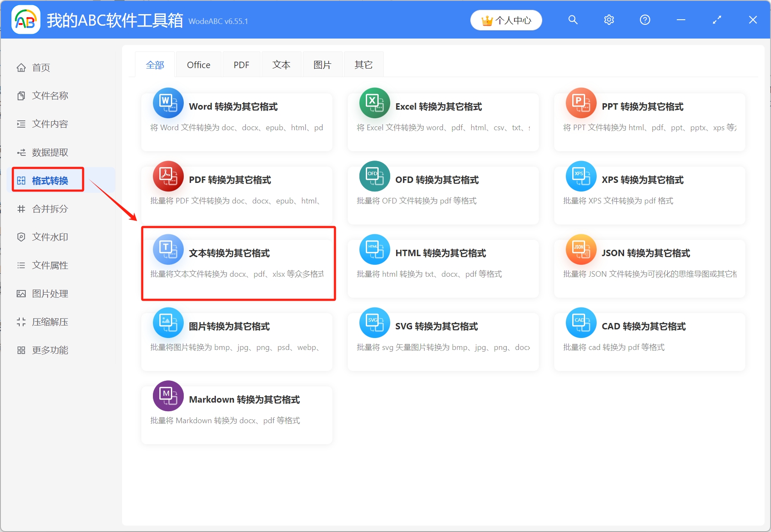Open the settings gear icon
Viewport: 771px width, 532px height.
(x=609, y=20)
